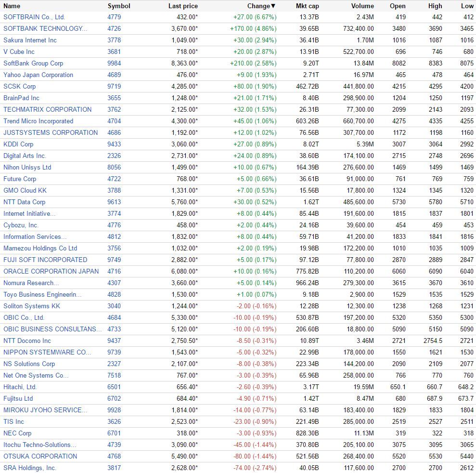Image resolution: width=476 pixels, height=473 pixels.
Task: Open NIPPON SYSTEMWARE CO link
Action: (x=47, y=352)
